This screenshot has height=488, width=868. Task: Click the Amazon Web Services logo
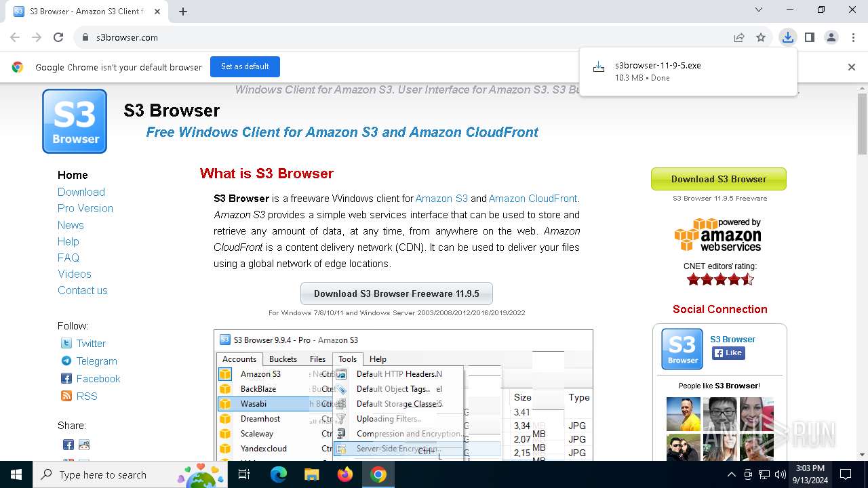(718, 235)
